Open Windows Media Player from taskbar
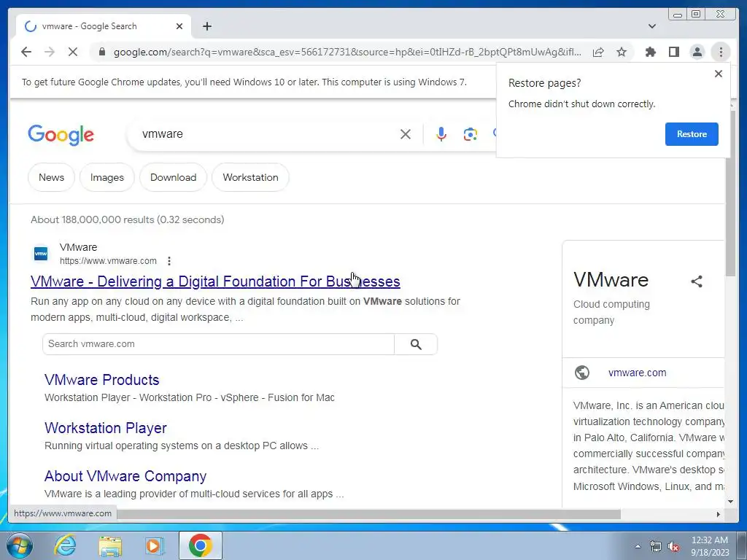Screen dimensions: 747x560 (155, 545)
